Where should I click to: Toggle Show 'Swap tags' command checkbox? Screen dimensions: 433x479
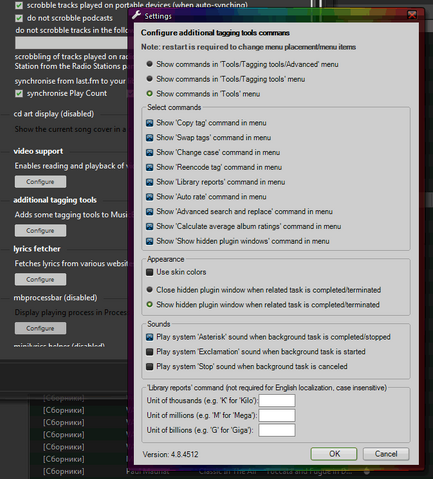tap(150, 138)
